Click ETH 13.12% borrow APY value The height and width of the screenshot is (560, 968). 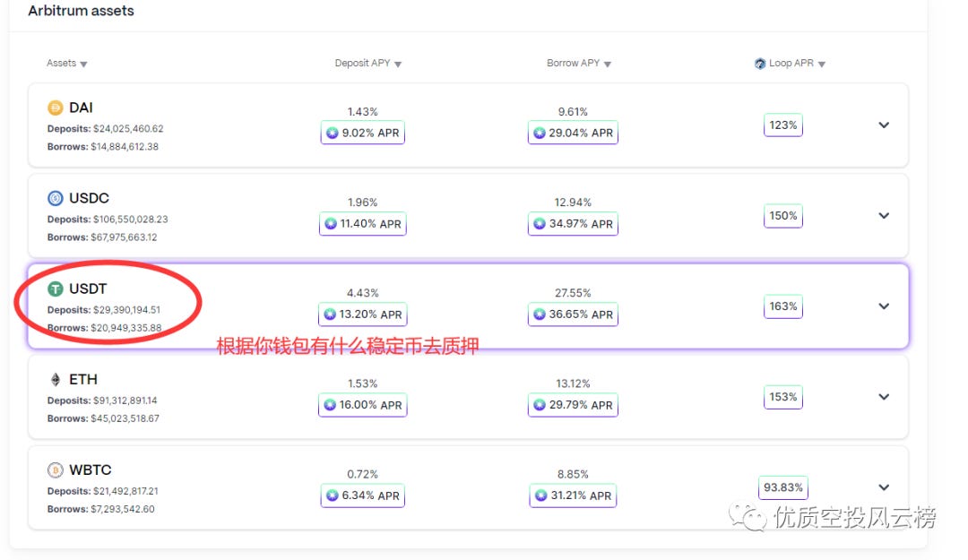tap(573, 384)
